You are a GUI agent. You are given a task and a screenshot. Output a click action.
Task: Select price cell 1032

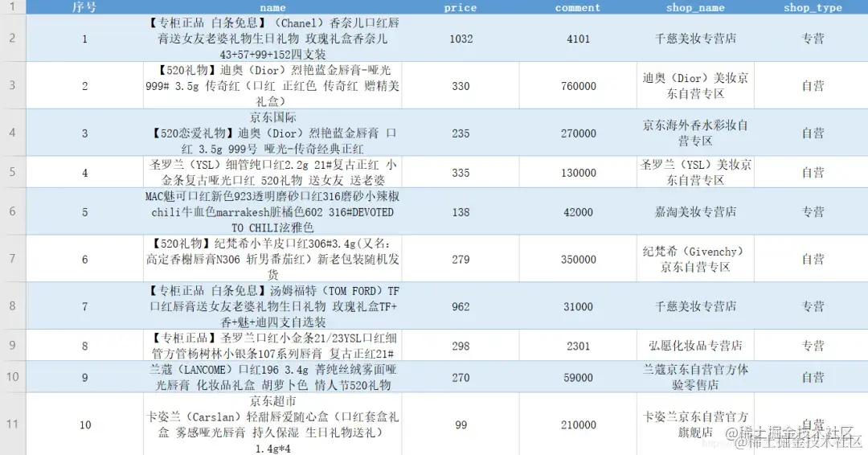click(461, 39)
